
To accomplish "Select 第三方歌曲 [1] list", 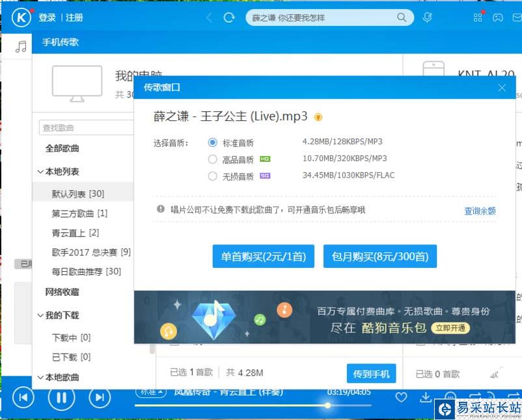I will (79, 213).
